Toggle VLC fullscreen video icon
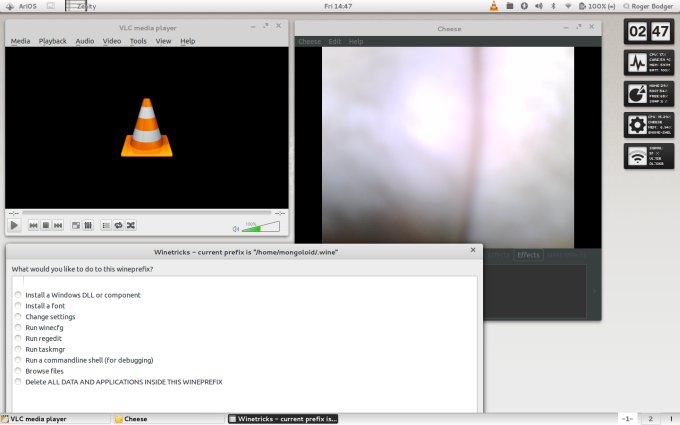The height and width of the screenshot is (425, 680). 76,226
